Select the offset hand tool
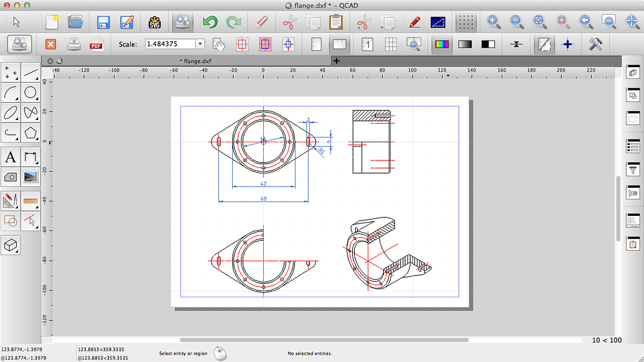 (219, 44)
